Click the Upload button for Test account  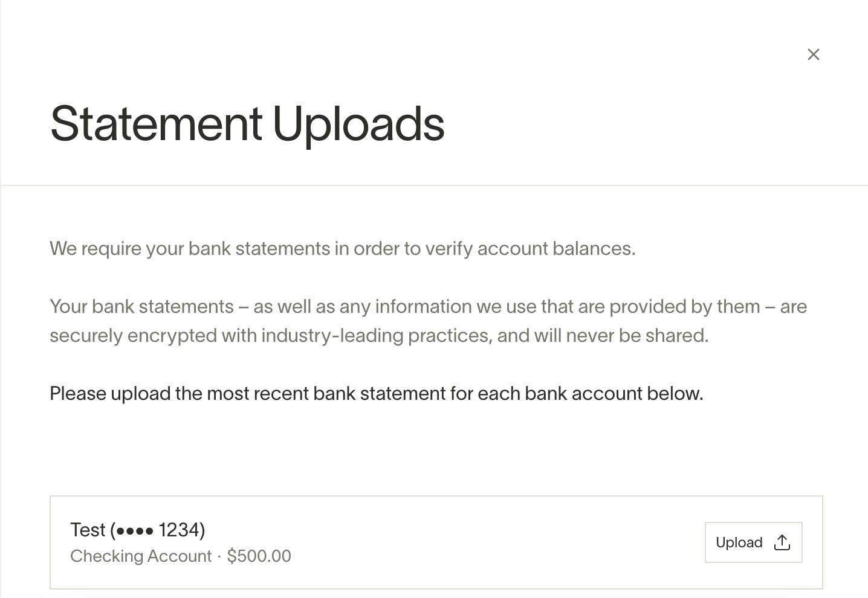(x=753, y=542)
